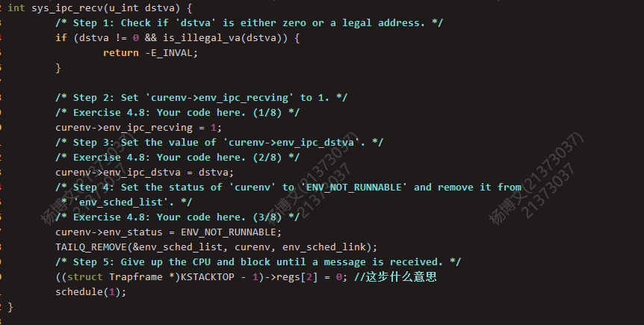Click the Step 5 comment line
This screenshot has height=325, width=644.
[258, 262]
